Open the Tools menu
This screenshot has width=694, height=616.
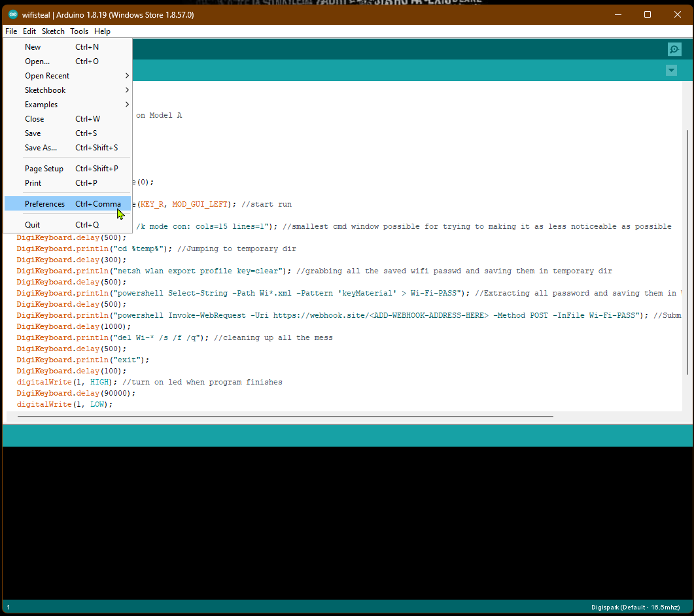78,31
